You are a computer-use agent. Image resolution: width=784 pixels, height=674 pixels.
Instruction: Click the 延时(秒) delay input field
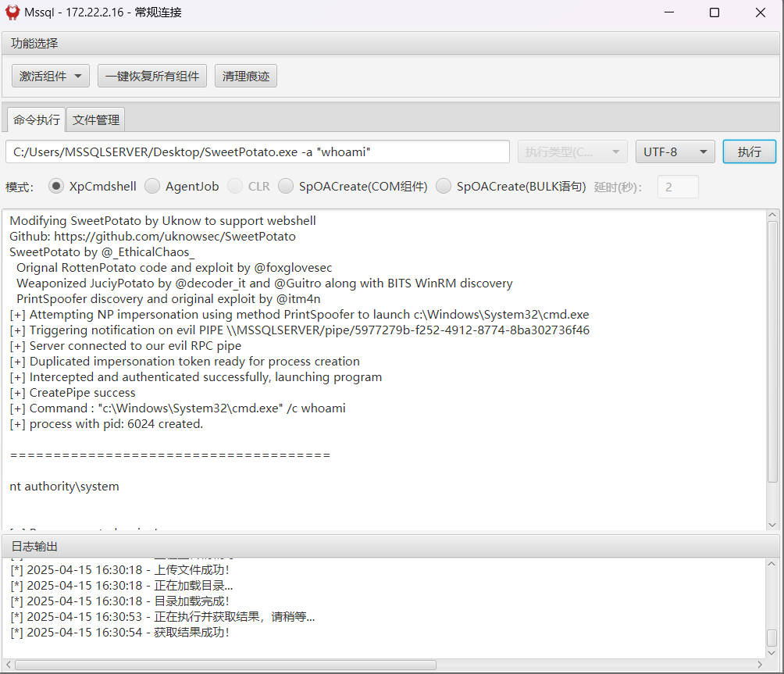[678, 187]
